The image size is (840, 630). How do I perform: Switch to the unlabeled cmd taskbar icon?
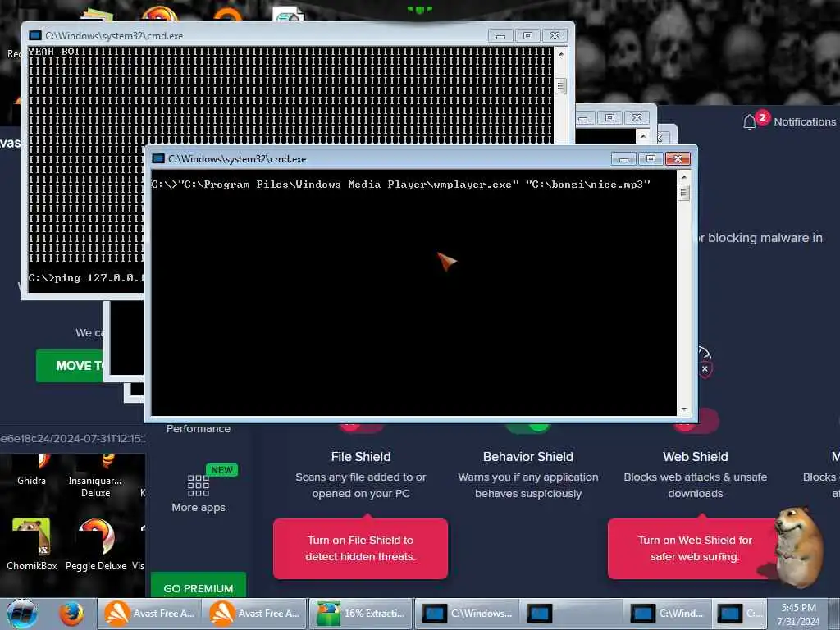(540, 614)
